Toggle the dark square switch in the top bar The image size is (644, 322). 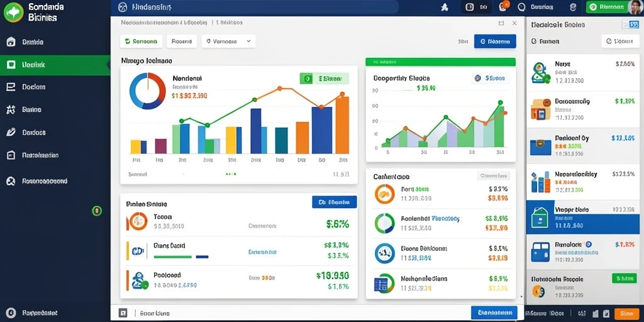point(470,7)
